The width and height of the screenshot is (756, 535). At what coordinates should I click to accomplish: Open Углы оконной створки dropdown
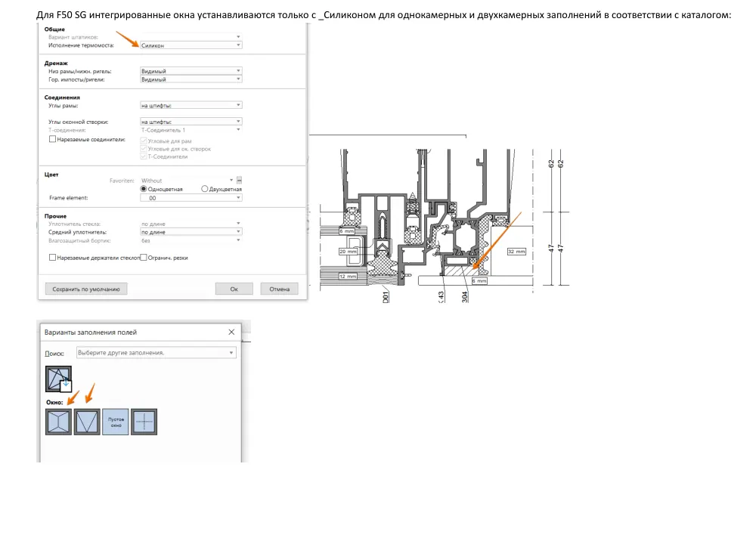191,122
